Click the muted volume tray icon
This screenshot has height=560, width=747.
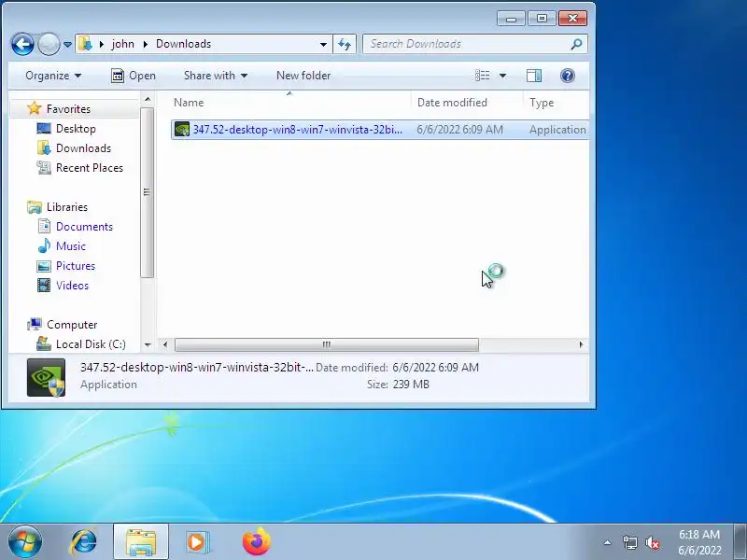[x=653, y=542]
